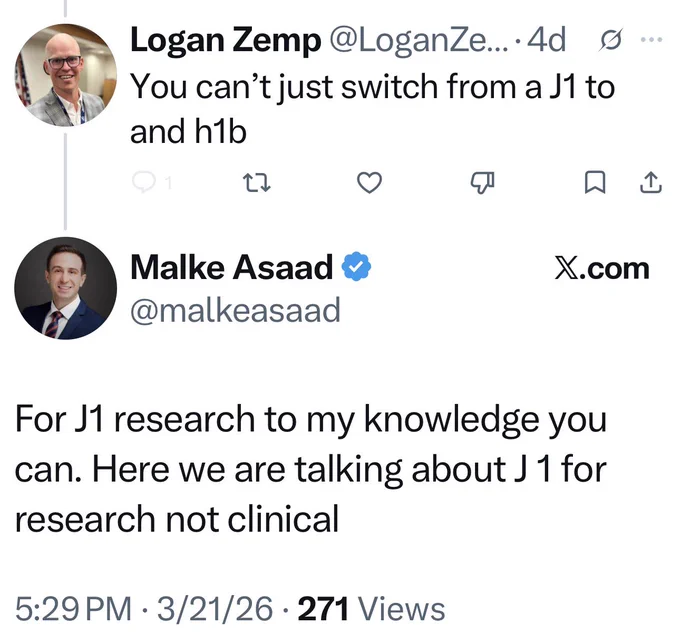Open Logan Zemp's profile picture
Screen dimensions: 680x643
pos(65,75)
